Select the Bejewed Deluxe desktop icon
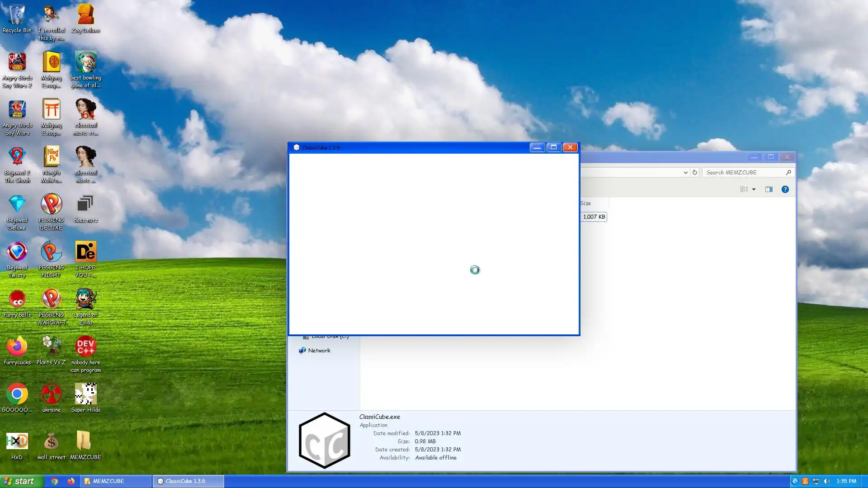Viewport: 868px width, 488px height. click(x=17, y=205)
